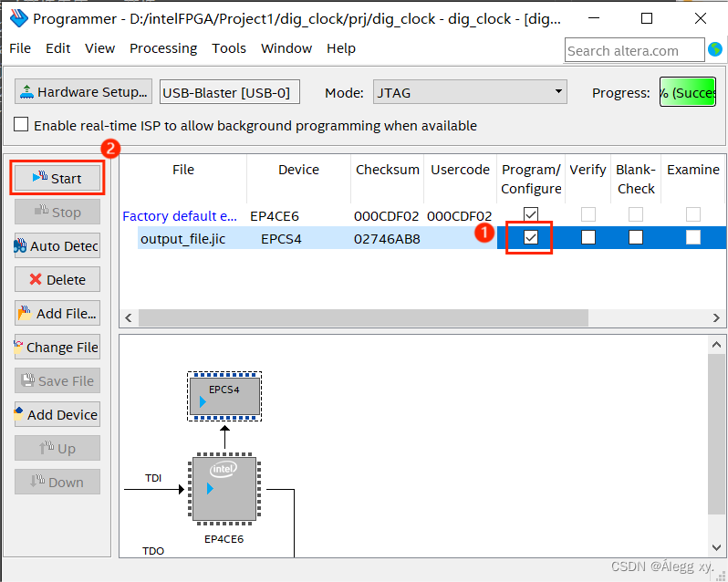
Task: Toggle Examine for Factory default row
Action: point(693,214)
